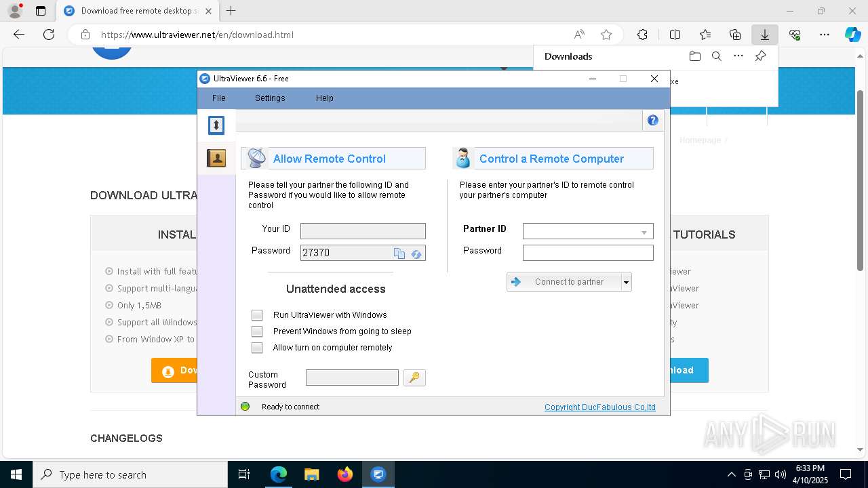This screenshot has width=868, height=488.
Task: Open the contacts address book sidebar icon
Action: (216, 158)
